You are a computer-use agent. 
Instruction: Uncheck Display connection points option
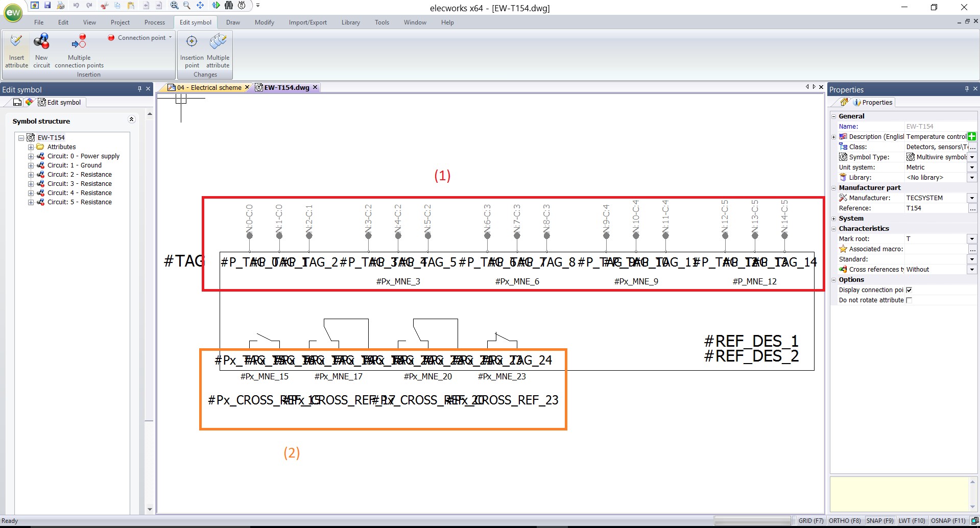909,290
